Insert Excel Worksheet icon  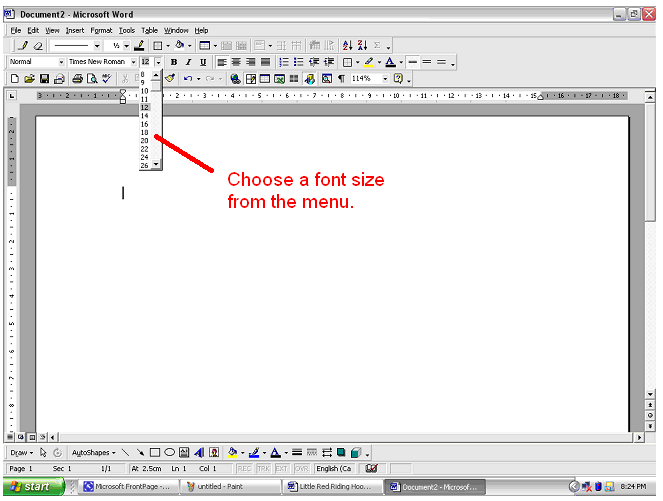tap(279, 79)
